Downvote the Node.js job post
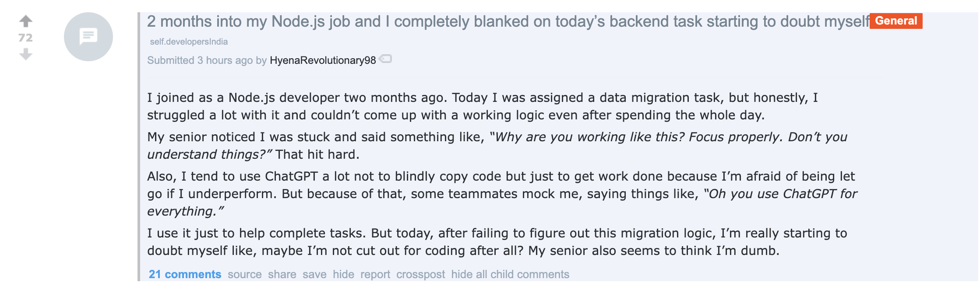980x293 pixels. [26, 54]
